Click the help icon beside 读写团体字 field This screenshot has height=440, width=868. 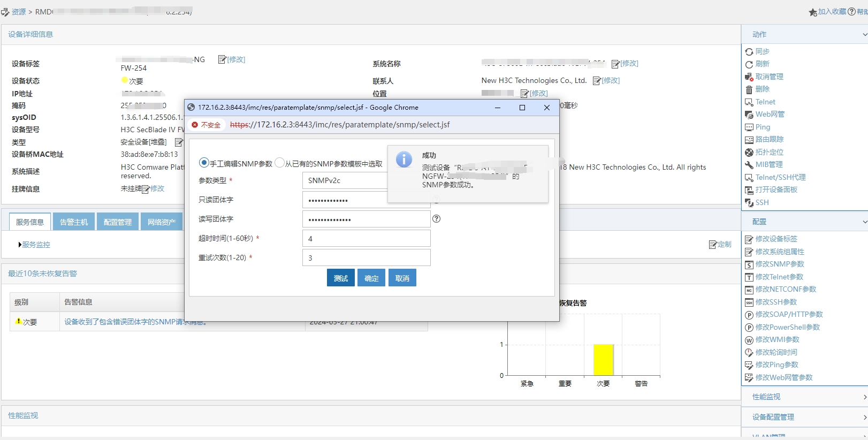(437, 219)
